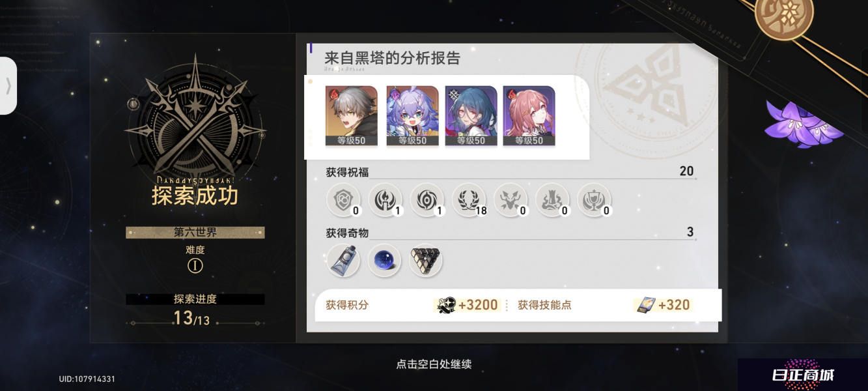Select the purple-haired character portrait
The width and height of the screenshot is (868, 391).
[x=412, y=115]
